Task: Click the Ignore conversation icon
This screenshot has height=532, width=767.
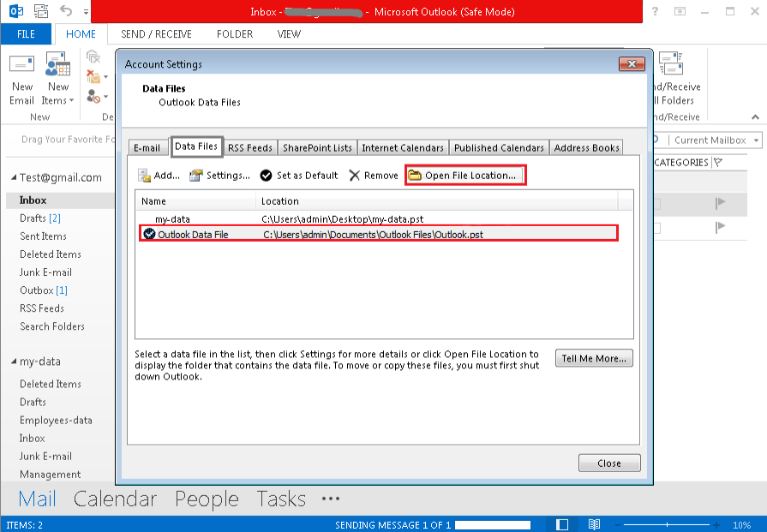Action: tap(93, 57)
